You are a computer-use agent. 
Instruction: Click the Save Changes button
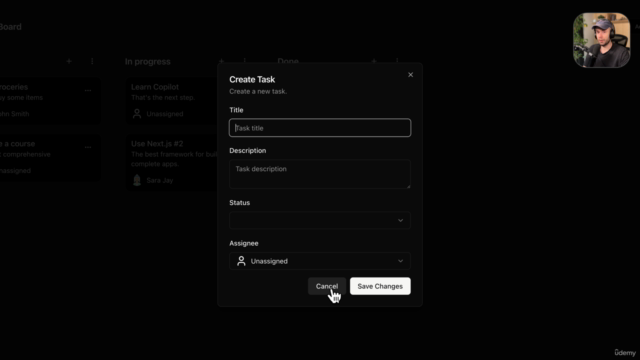(x=380, y=286)
